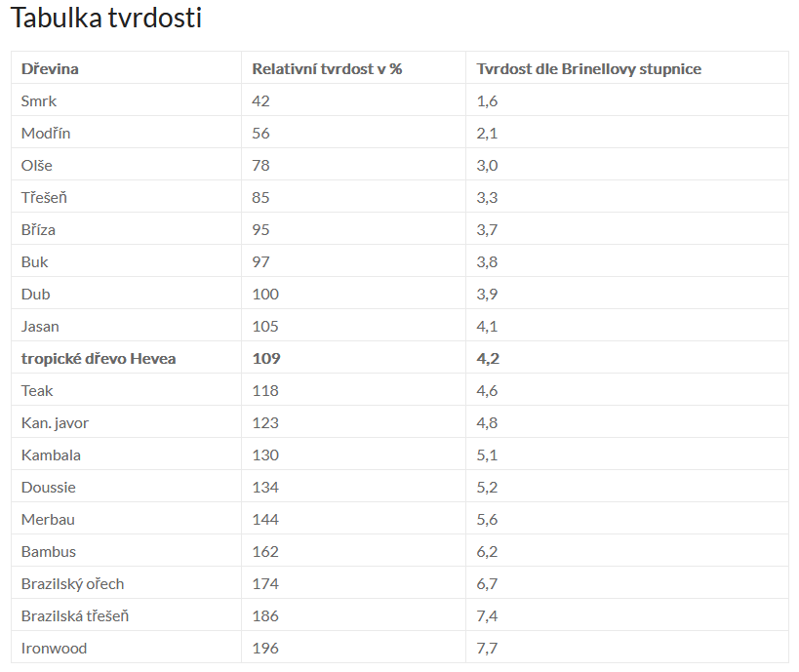Select the Teak row name
The height and width of the screenshot is (672, 799).
coord(37,390)
